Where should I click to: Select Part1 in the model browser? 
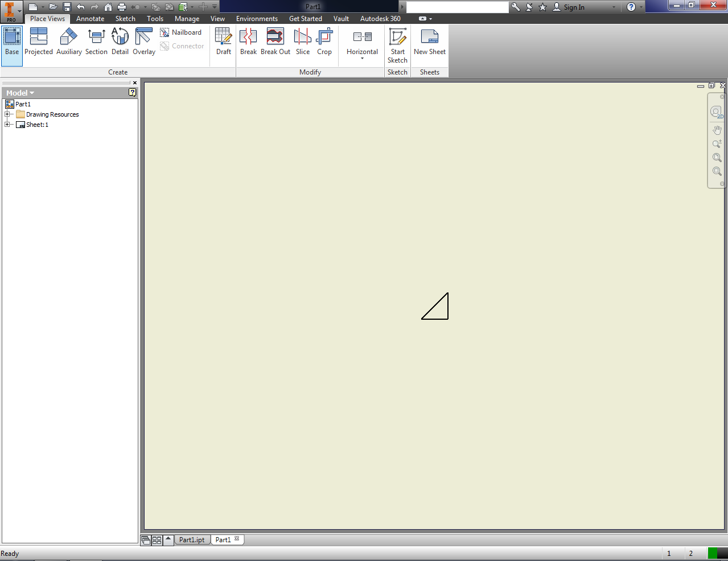coord(23,104)
